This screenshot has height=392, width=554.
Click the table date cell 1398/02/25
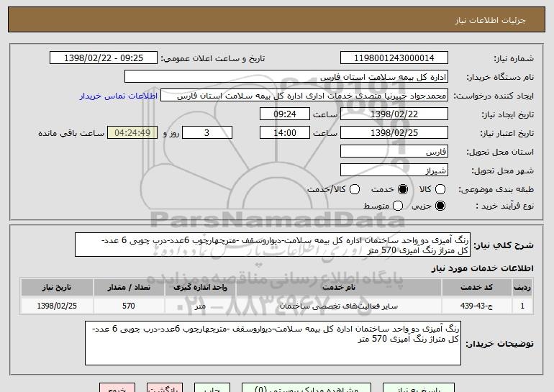[57, 306]
